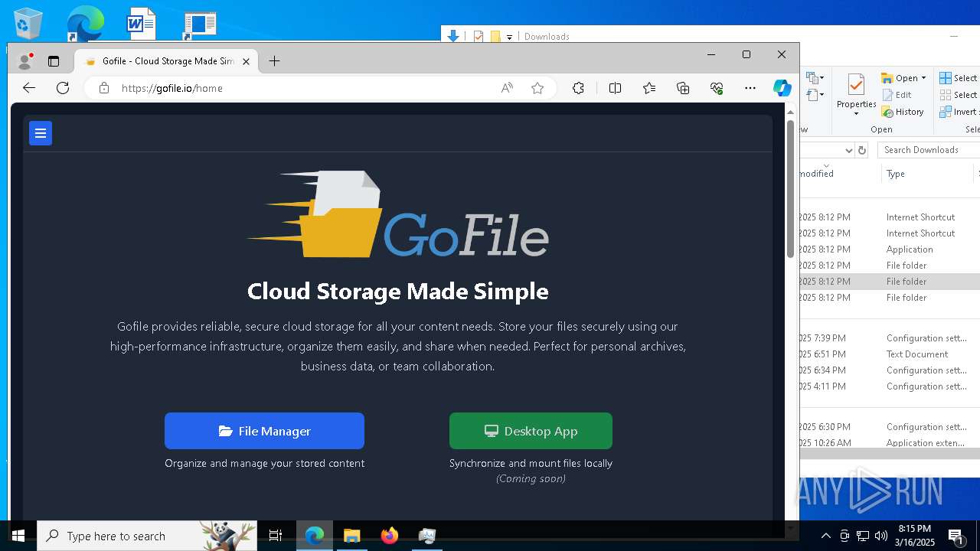Sort by Type column header
980x551 pixels.
coord(928,174)
